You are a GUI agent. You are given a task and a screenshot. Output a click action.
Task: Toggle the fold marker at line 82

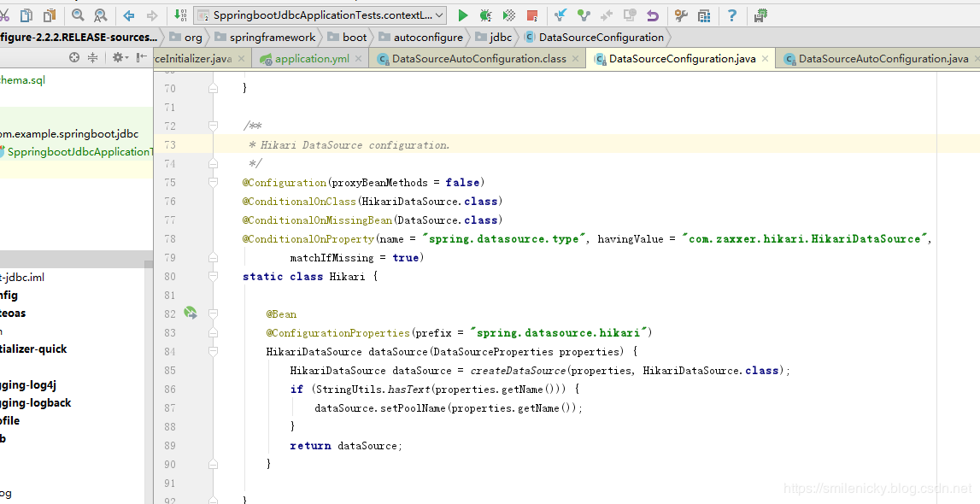click(213, 314)
